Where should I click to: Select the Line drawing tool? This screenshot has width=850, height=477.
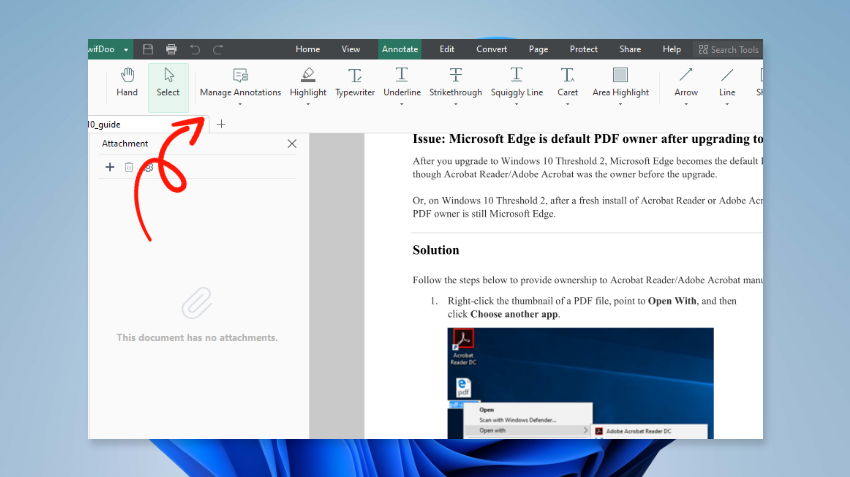727,82
